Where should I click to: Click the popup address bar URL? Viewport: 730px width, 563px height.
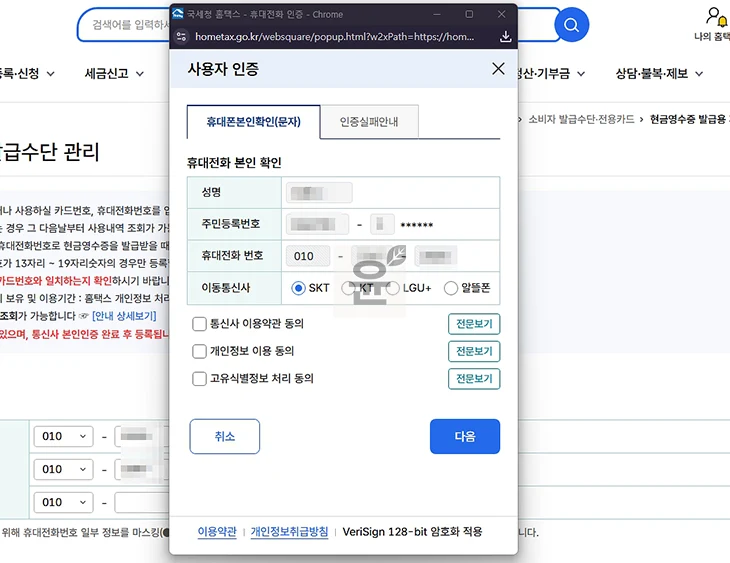coord(334,36)
